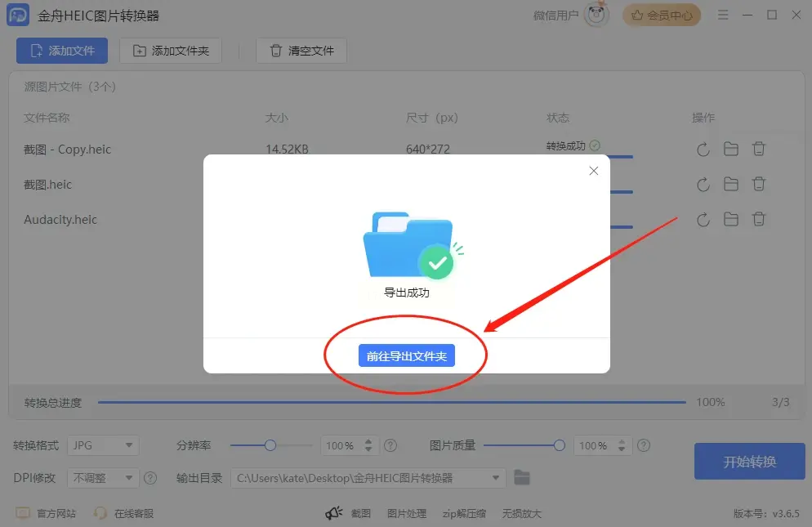Expand the 输出目录 path dropdown
Screen dimensions: 812x527
[x=496, y=478]
